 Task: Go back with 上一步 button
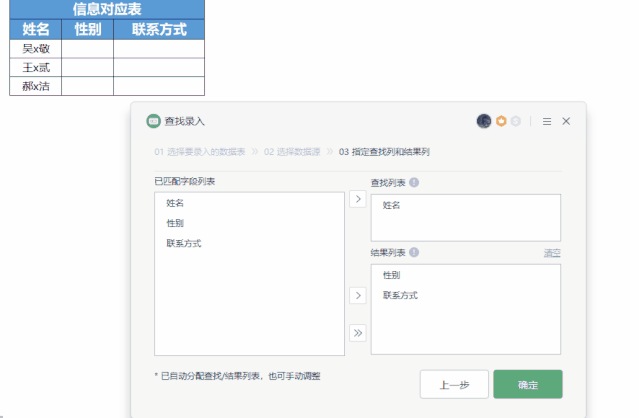pos(454,384)
